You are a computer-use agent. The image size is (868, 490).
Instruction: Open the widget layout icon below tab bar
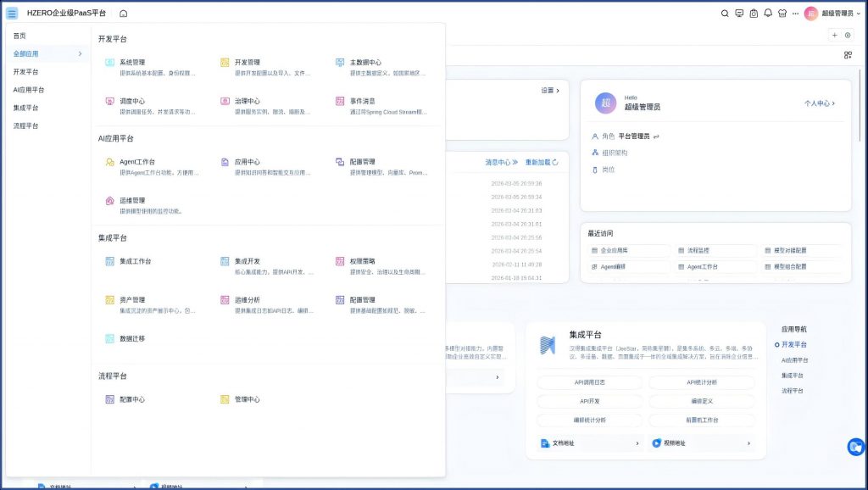click(x=848, y=55)
